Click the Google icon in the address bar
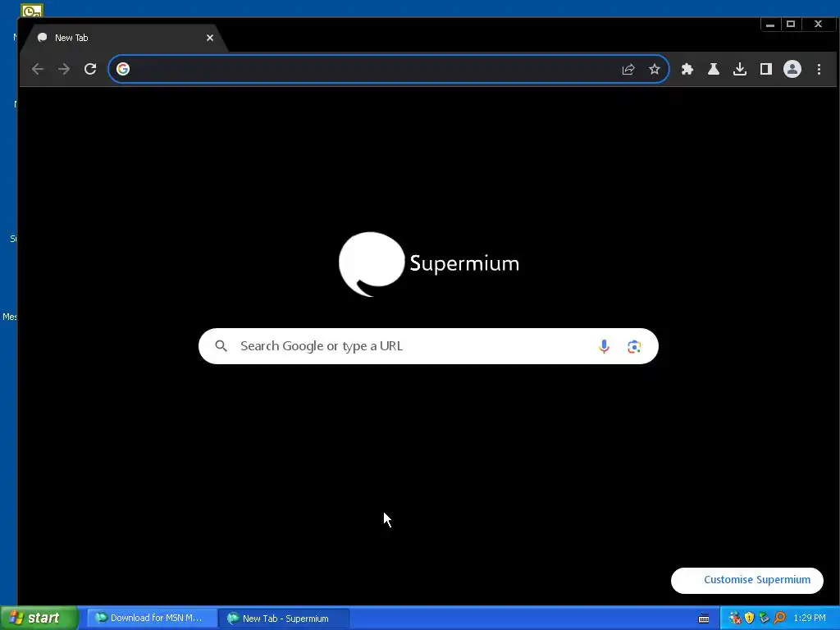The width and height of the screenshot is (840, 630). (123, 69)
